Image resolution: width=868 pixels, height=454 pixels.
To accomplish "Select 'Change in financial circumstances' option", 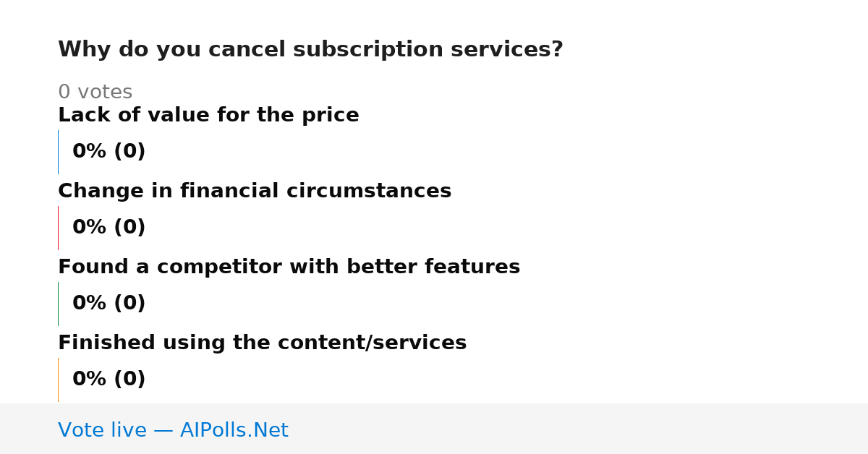I will coord(255,192).
